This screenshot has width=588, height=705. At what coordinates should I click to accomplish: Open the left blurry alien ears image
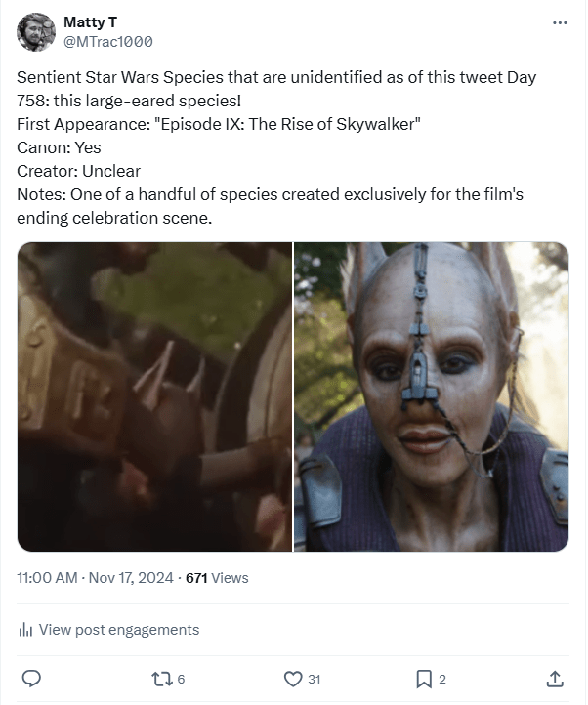coord(154,396)
